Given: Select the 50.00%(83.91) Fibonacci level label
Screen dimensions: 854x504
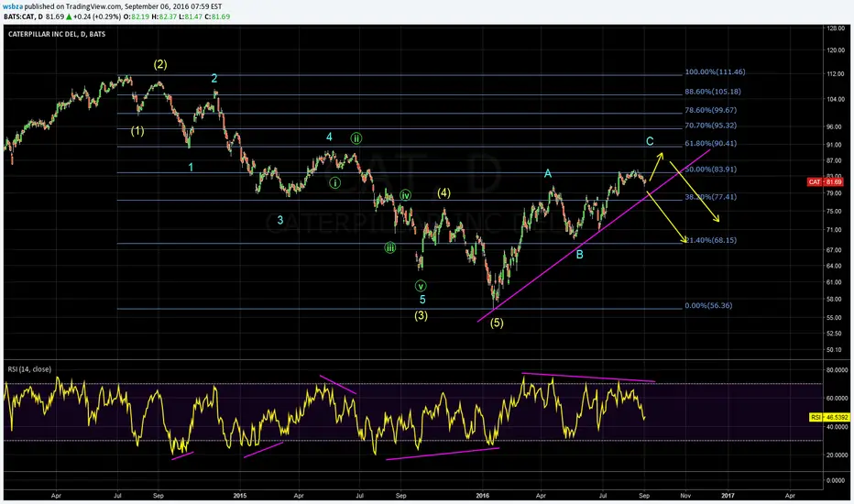Looking at the screenshot, I should 711,170.
